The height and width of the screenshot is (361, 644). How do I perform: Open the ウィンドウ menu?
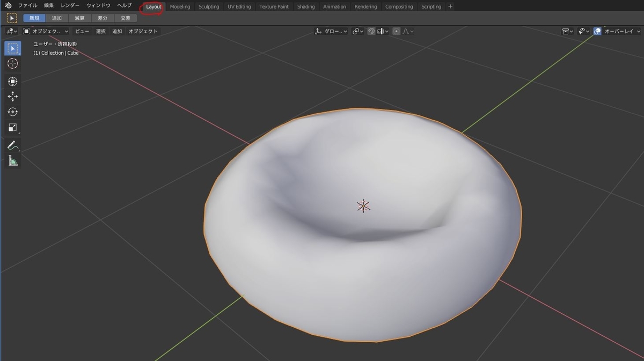point(99,5)
